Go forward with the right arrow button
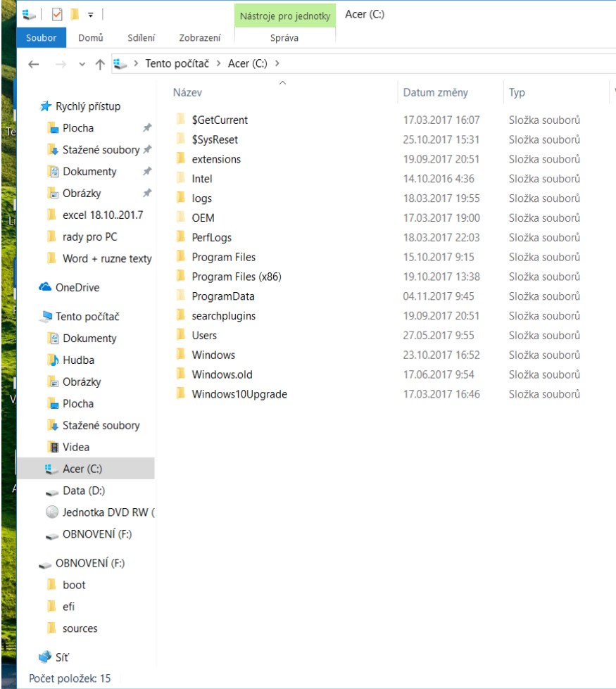The image size is (616, 689). (61, 65)
